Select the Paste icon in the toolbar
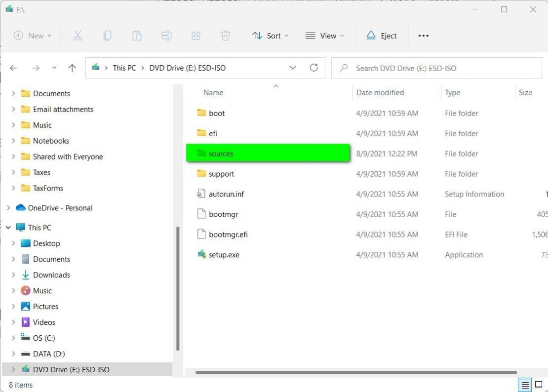Image resolution: width=548 pixels, height=392 pixels. [137, 35]
